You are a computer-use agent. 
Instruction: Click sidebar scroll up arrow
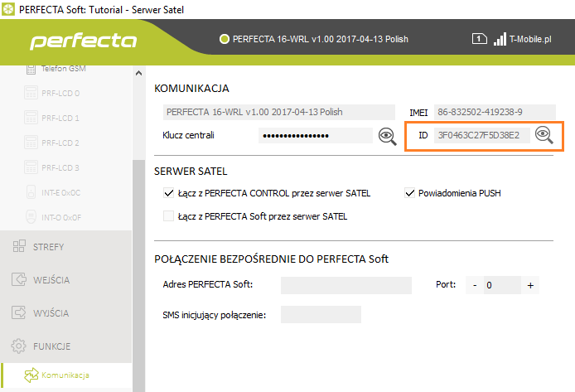tap(138, 73)
